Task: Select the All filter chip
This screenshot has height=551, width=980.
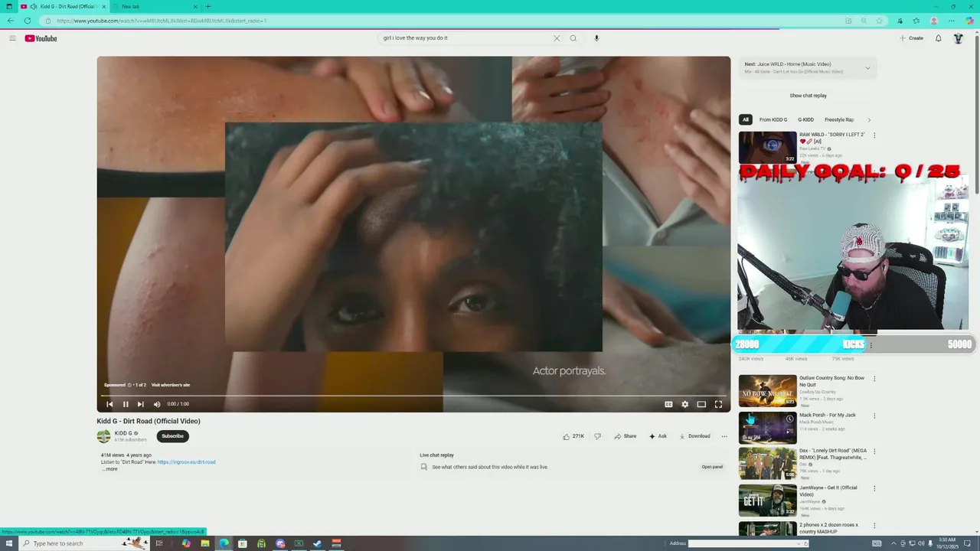Action: 745,119
